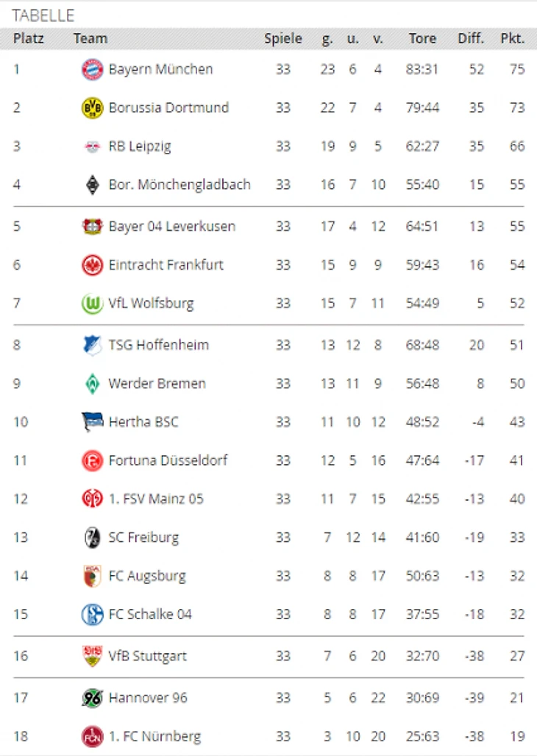Click the TSG Hoffenheim team name
Viewport: 537px width, 756px height.
coord(158,345)
